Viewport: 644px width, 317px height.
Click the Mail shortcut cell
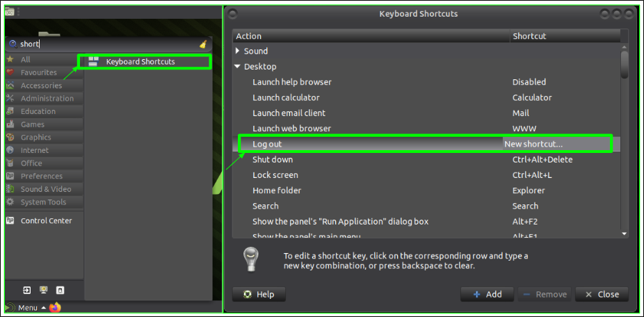(521, 113)
